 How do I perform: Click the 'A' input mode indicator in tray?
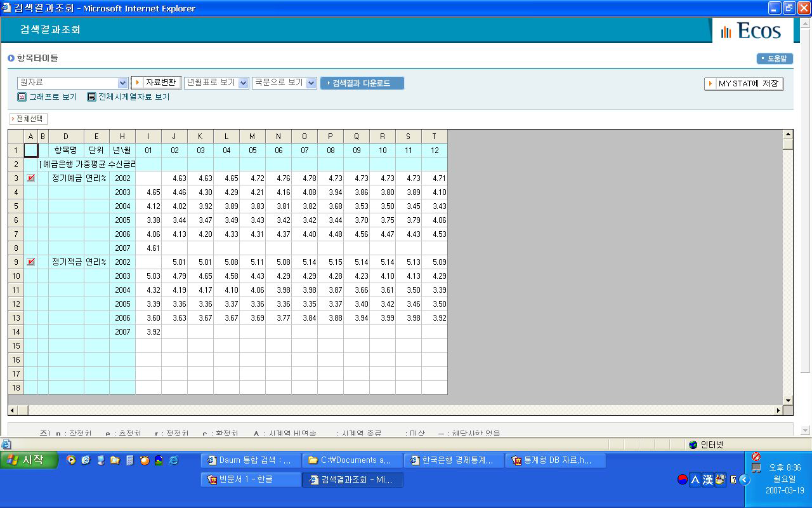click(x=695, y=479)
